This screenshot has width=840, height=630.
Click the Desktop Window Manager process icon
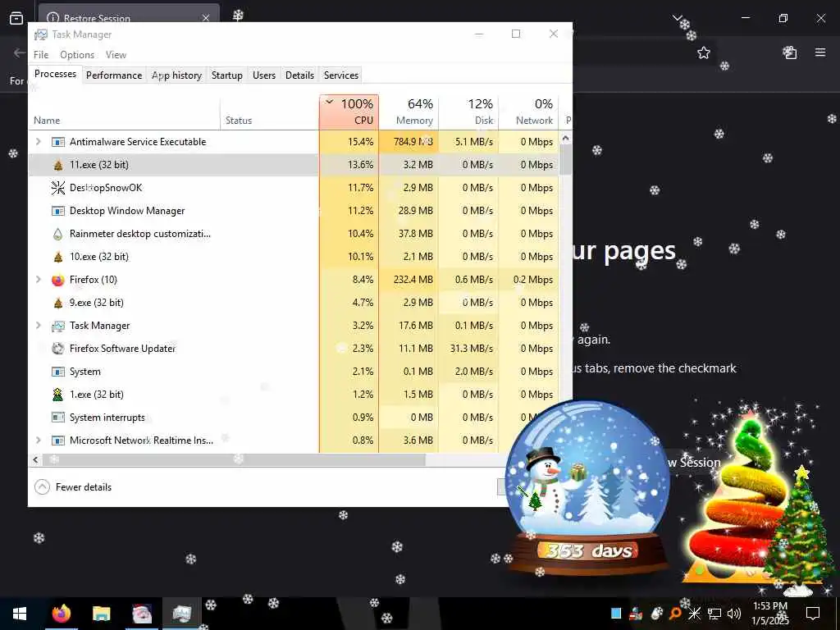[x=58, y=211]
